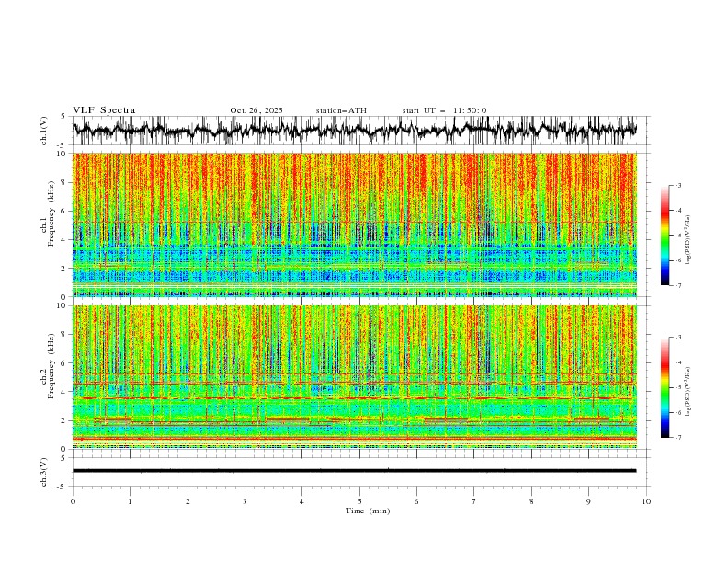
Task: Click the 'ch.3(V)' waveform axis label
Action: [44, 472]
